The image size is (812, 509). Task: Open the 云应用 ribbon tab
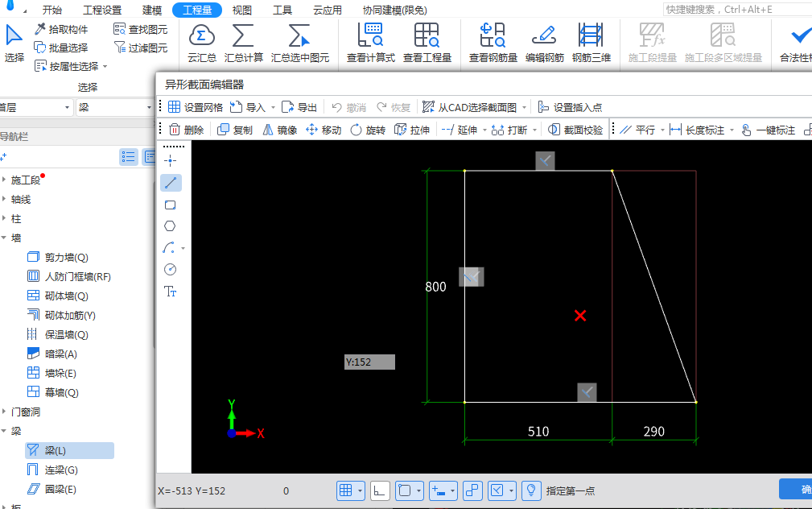coord(328,10)
